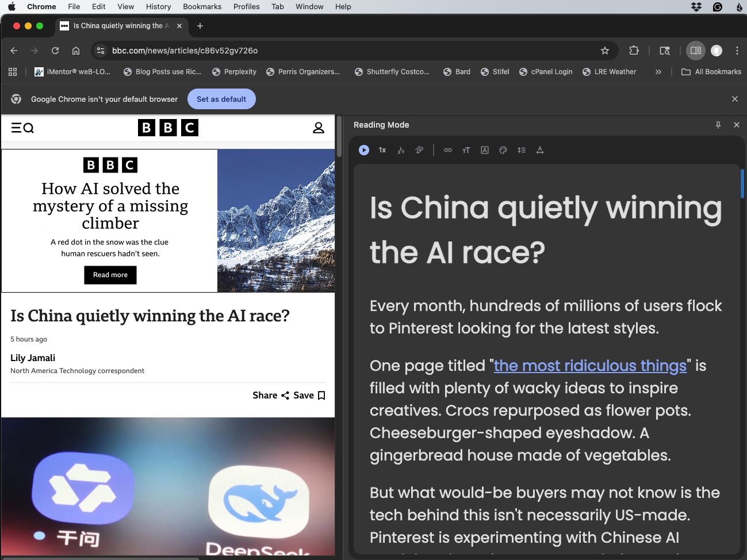Bookmark this page with the star icon
The height and width of the screenshot is (560, 747).
(x=605, y=51)
